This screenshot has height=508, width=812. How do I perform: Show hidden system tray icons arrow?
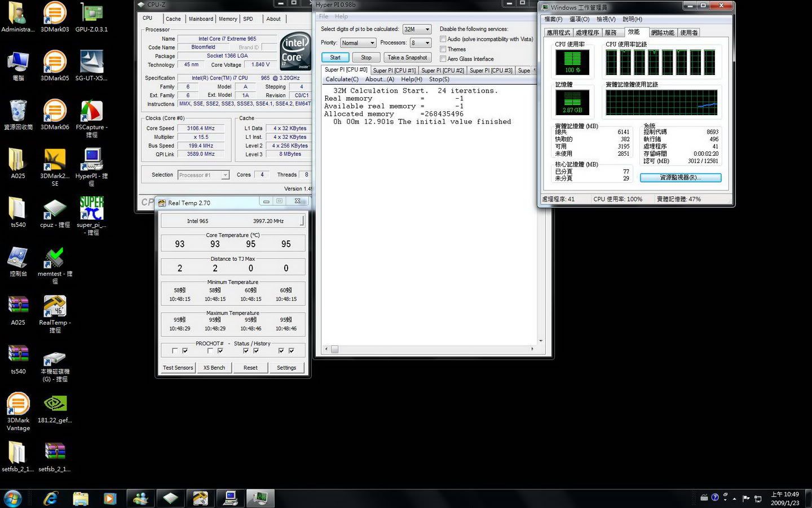click(734, 499)
